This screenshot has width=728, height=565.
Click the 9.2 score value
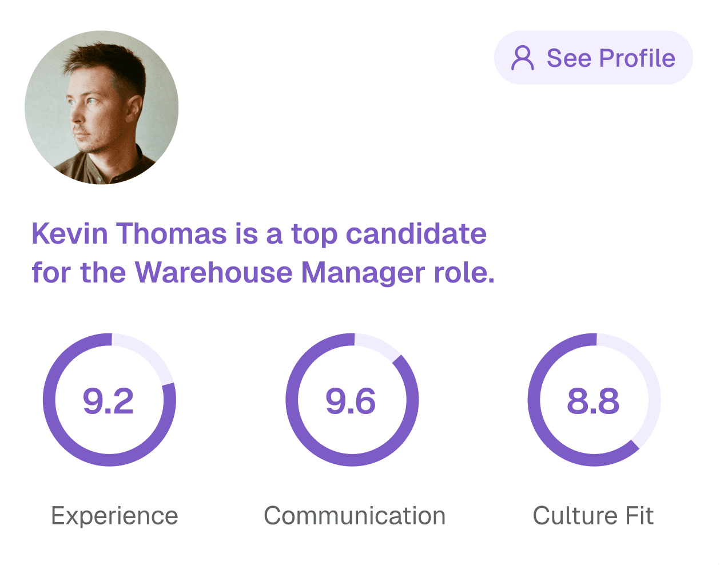(x=108, y=401)
